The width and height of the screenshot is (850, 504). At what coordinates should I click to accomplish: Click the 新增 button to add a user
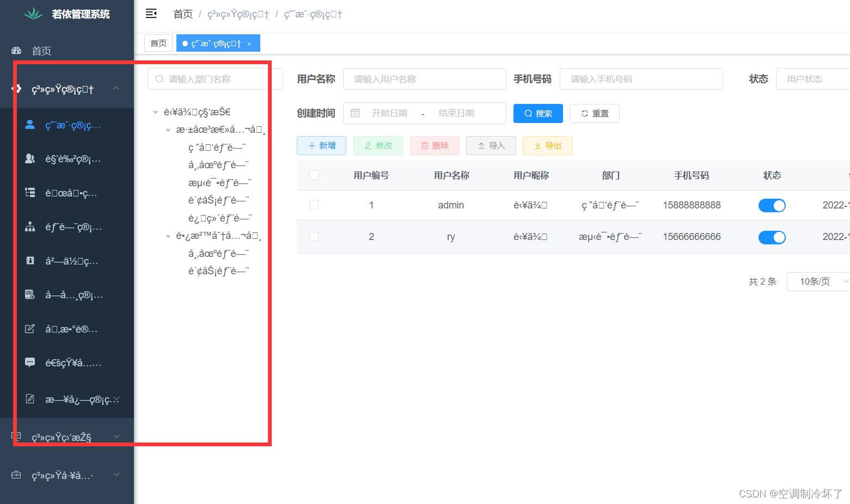tap(321, 145)
